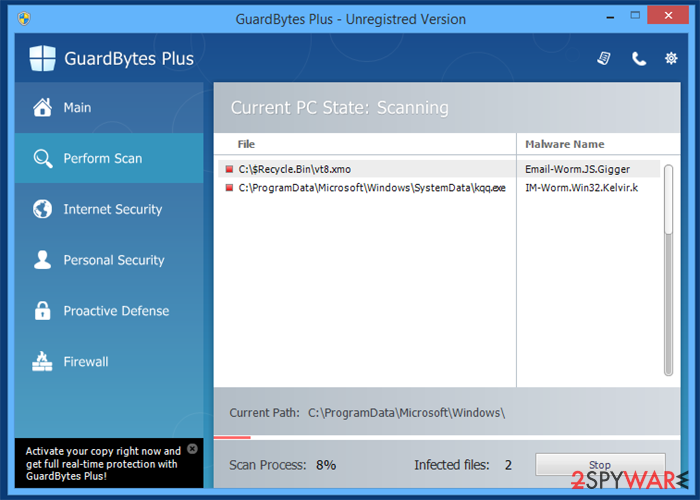Open Internet Security section
The width and height of the screenshot is (700, 500).
pyautogui.click(x=109, y=209)
